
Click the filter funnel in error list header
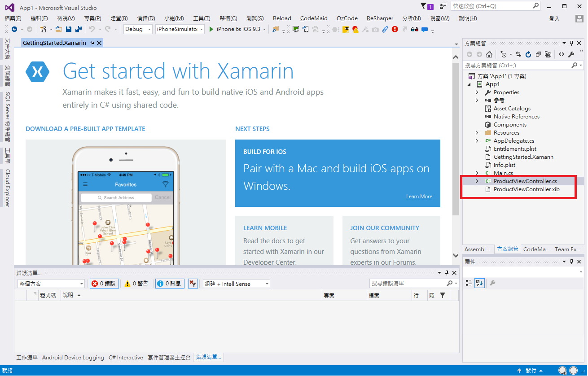tap(443, 295)
